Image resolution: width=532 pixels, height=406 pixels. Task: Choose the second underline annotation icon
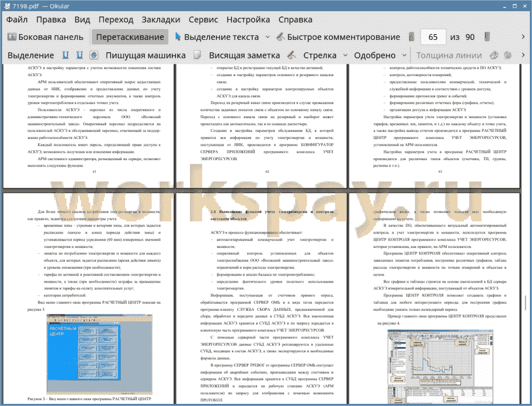click(x=79, y=55)
